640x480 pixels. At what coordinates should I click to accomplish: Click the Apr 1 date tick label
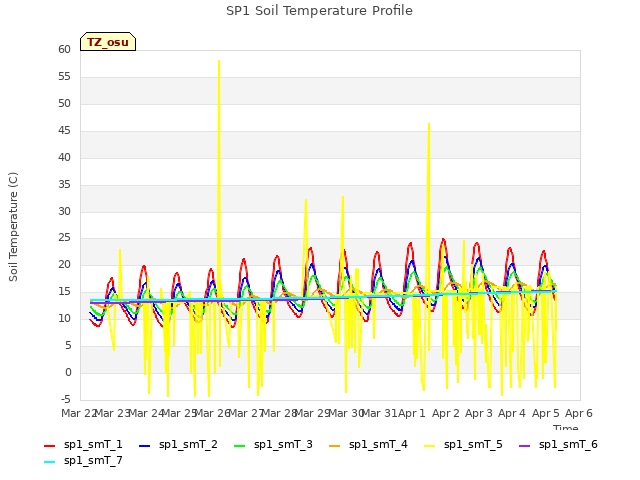[x=412, y=413]
